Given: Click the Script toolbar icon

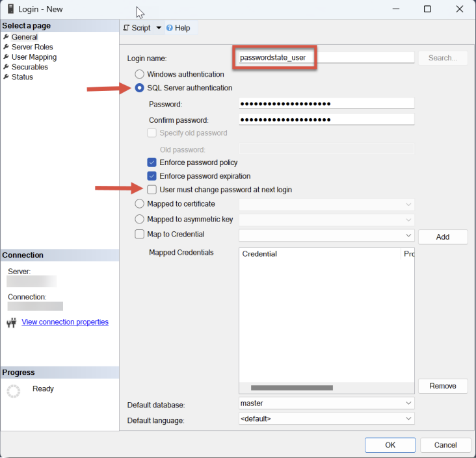Looking at the screenshot, I should pyautogui.click(x=126, y=28).
